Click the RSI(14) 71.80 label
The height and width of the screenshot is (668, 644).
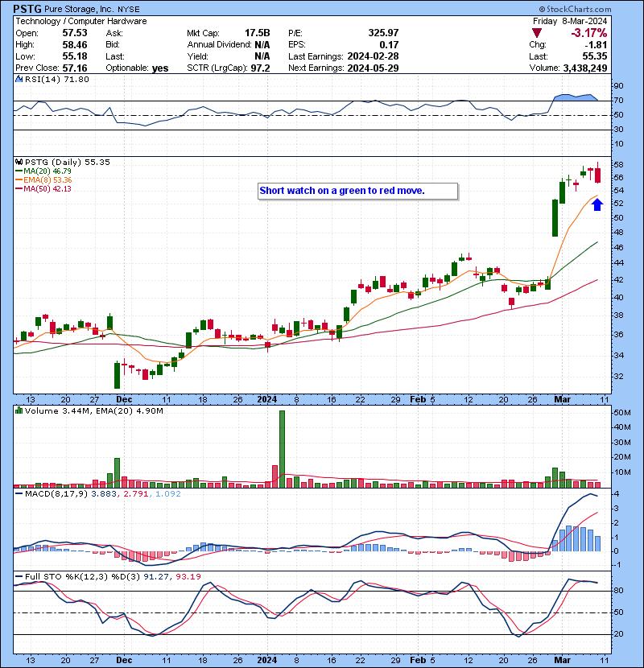point(56,79)
